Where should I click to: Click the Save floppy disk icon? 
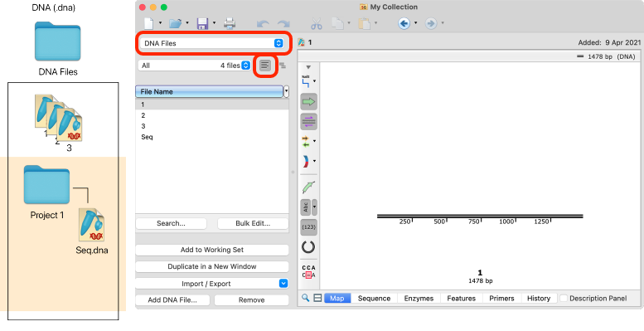click(202, 23)
